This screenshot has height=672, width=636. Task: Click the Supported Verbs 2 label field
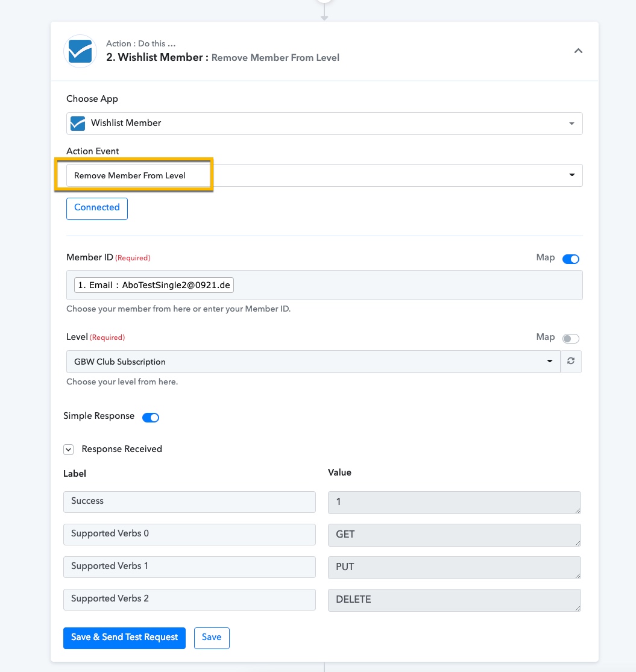(189, 600)
